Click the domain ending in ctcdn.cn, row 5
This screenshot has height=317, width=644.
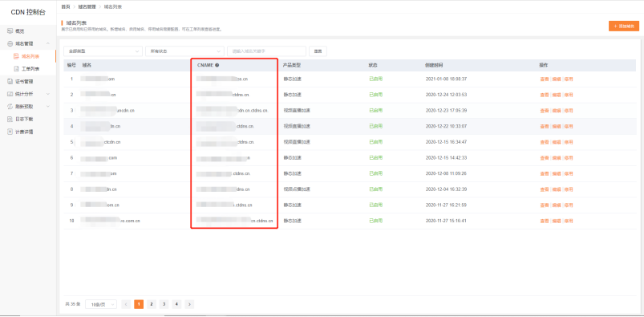pyautogui.click(x=100, y=142)
